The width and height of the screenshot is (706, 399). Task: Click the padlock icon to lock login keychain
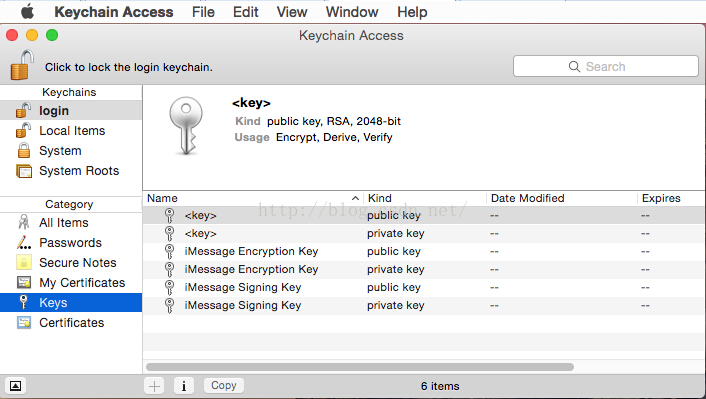[22, 65]
